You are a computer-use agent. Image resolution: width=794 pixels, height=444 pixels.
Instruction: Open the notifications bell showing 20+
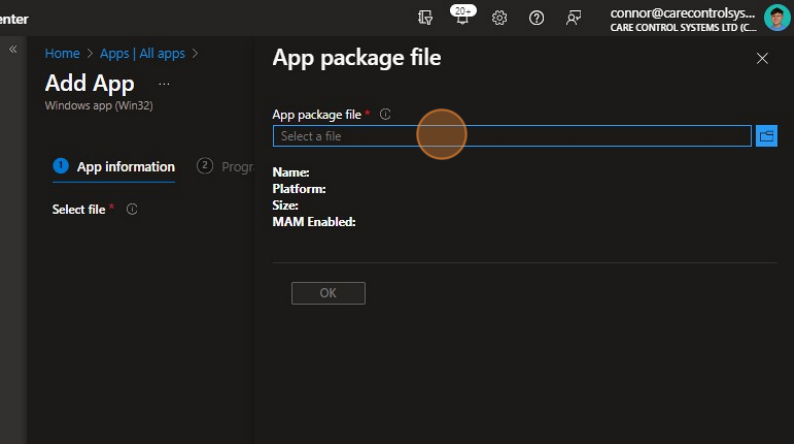pos(462,17)
